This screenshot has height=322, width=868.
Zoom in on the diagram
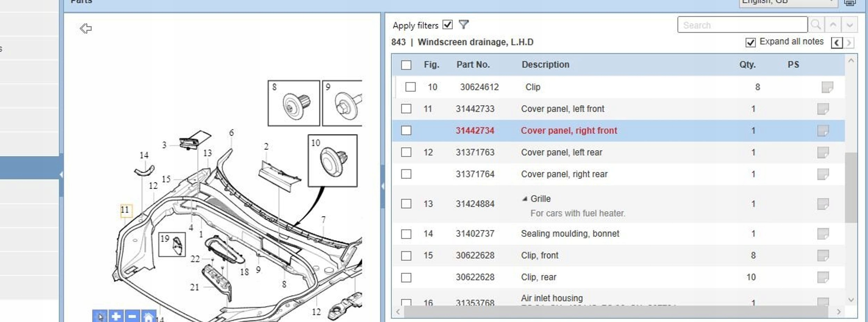116,316
